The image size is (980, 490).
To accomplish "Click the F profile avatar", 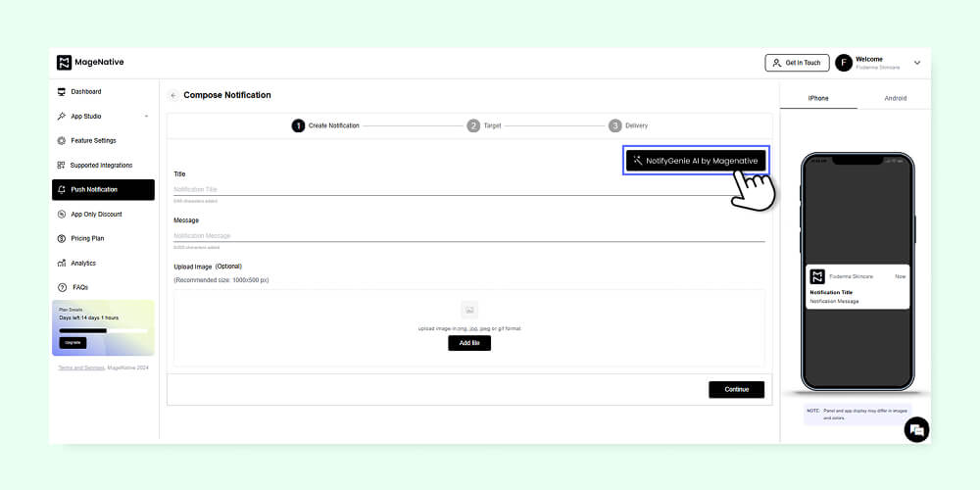I will click(x=844, y=63).
